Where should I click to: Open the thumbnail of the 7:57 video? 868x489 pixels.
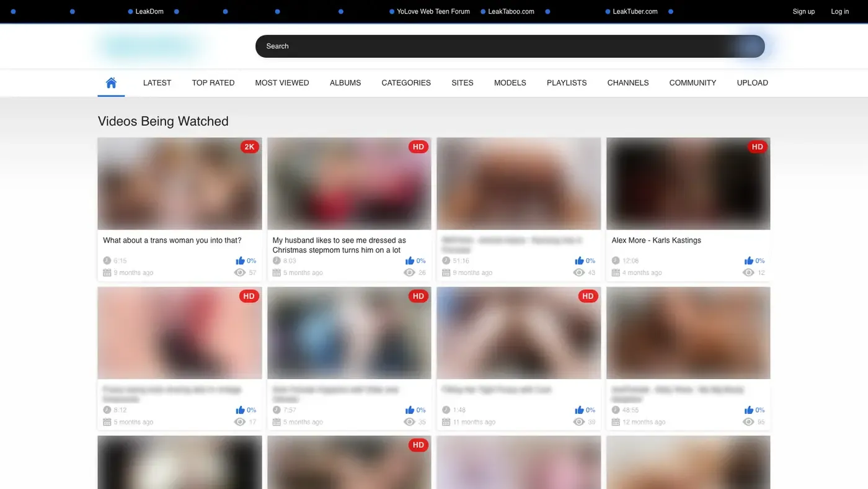coord(349,333)
